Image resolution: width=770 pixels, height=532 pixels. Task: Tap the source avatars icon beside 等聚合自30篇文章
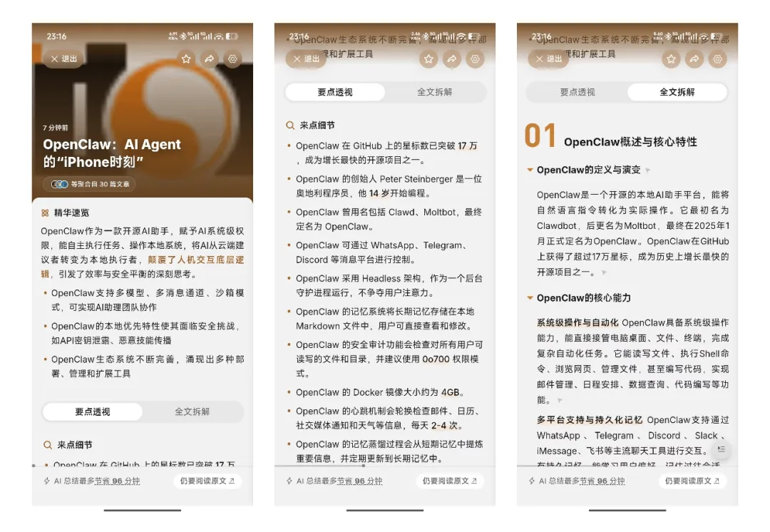tap(60, 184)
